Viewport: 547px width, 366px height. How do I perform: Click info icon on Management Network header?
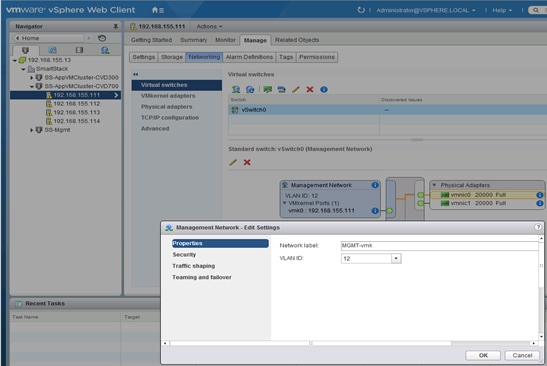[x=375, y=185]
